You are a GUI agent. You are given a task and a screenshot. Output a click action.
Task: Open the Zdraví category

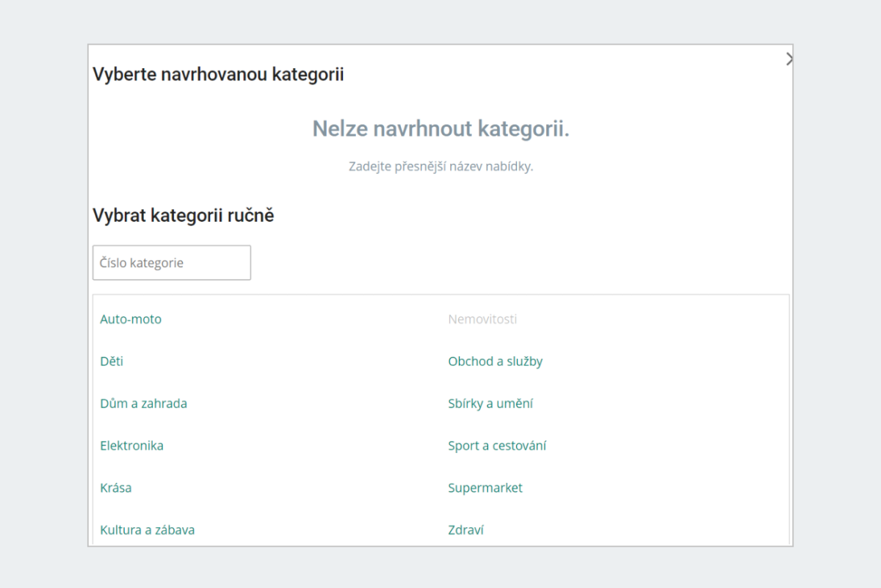(x=466, y=529)
